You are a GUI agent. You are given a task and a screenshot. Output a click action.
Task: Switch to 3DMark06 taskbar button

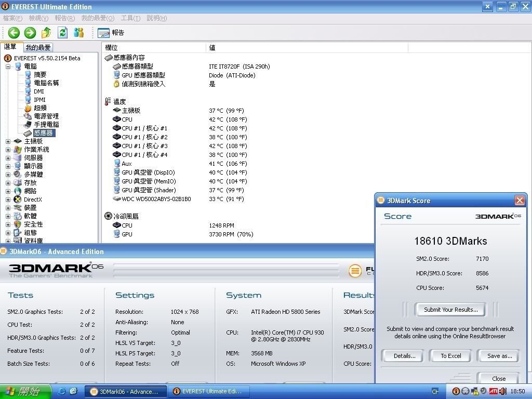pos(125,392)
